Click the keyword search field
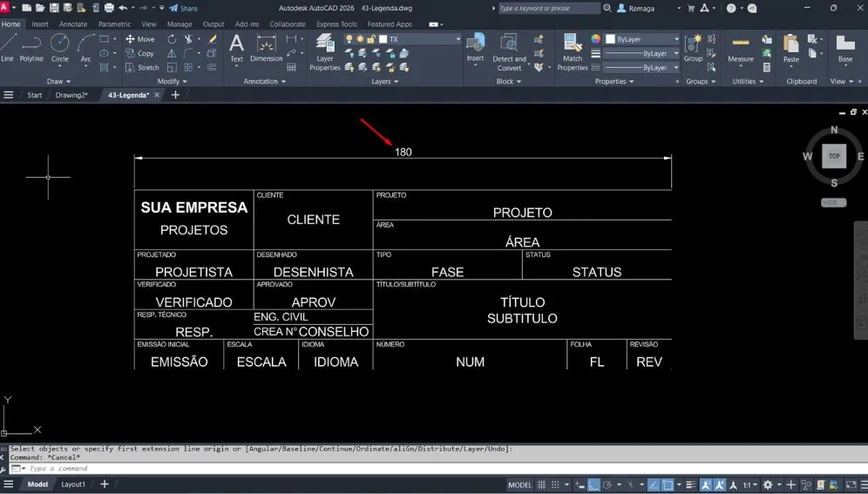The width and height of the screenshot is (868, 494). pyautogui.click(x=548, y=9)
